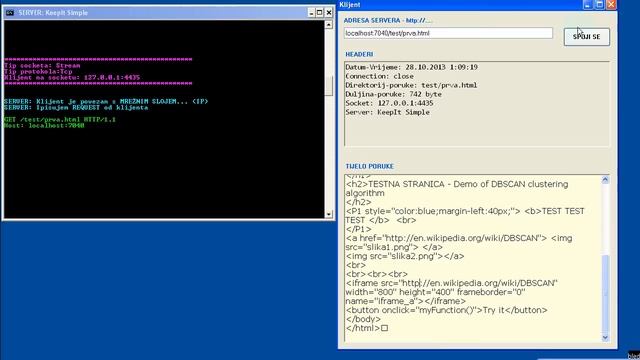This screenshot has width=640, height=360.
Task: Click the 'Datum-Vrijeme: 28.10.2013 1:09:19' header line
Action: 411,67
